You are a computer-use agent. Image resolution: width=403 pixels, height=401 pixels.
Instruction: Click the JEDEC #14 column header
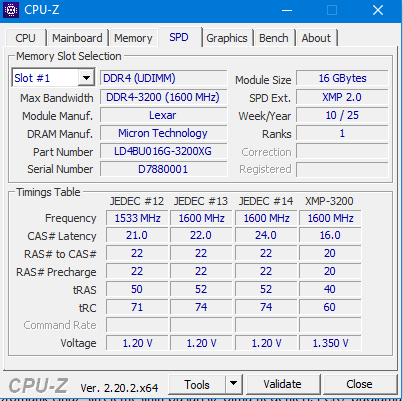pos(266,201)
